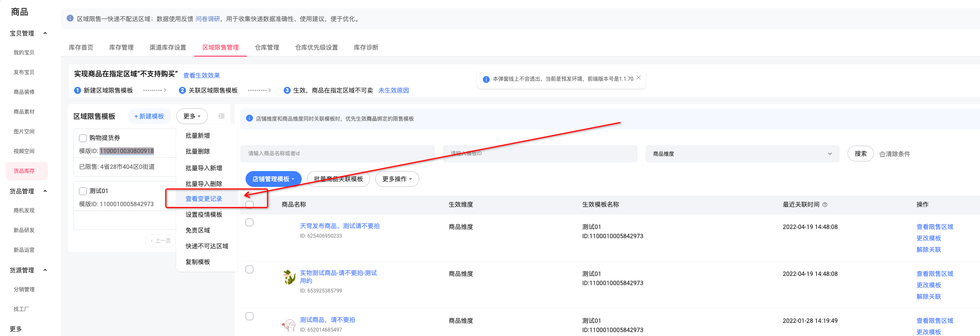Focus the 请输入模板ID input field
980x336 pixels.
coord(540,154)
